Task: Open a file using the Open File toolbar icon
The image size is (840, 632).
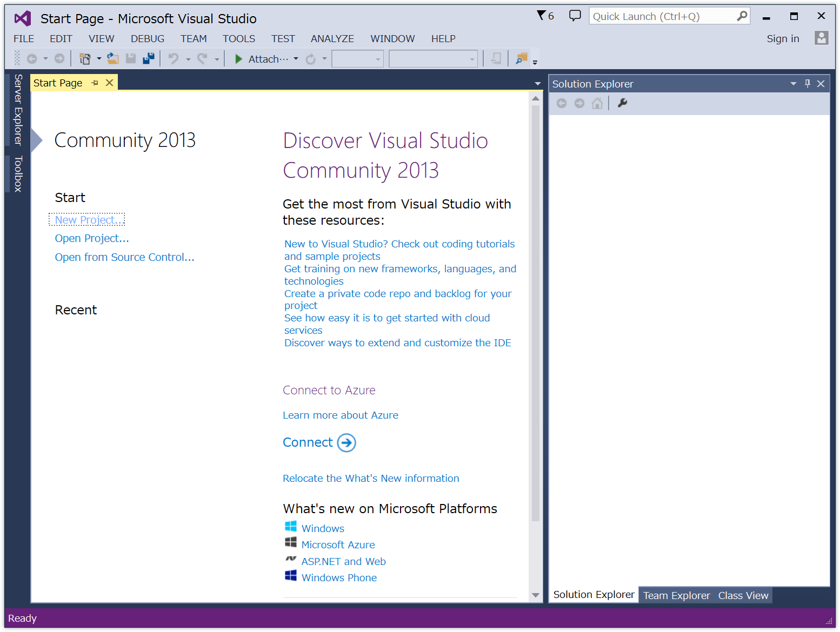Action: pos(113,58)
